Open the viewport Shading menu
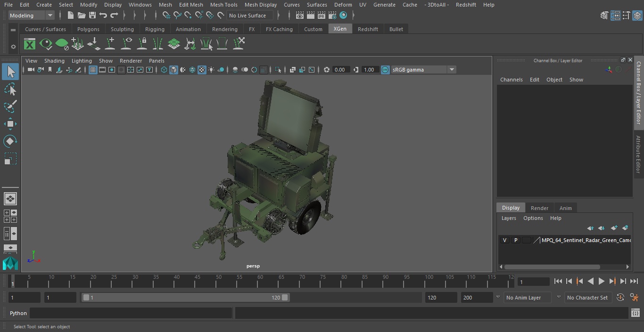Screen dimensions: 644x332 pos(54,61)
